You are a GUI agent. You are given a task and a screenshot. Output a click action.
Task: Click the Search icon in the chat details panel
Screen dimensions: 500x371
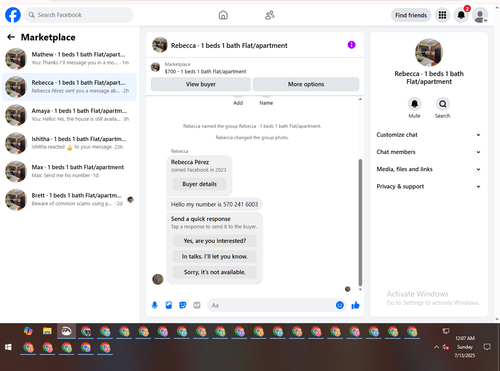coord(443,104)
